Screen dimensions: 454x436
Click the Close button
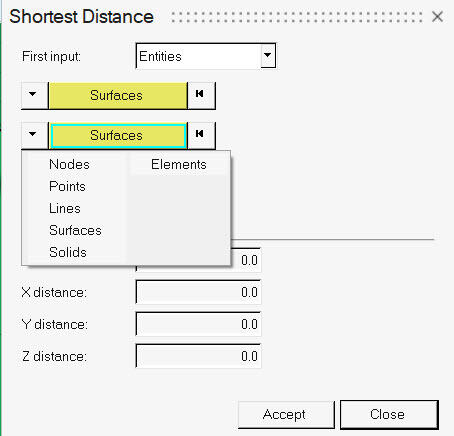389,414
